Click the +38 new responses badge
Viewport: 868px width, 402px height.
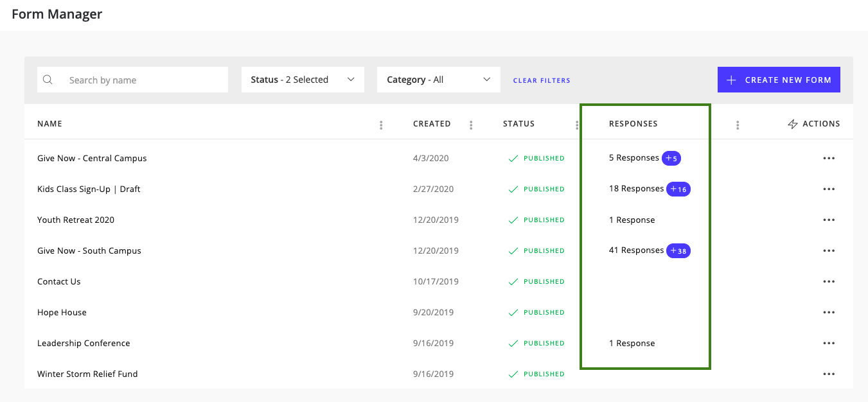678,251
